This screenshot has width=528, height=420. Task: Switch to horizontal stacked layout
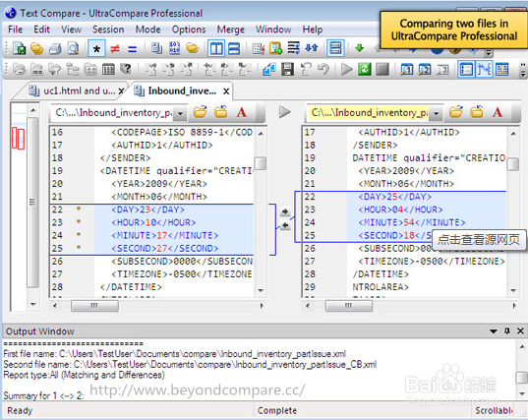[234, 49]
